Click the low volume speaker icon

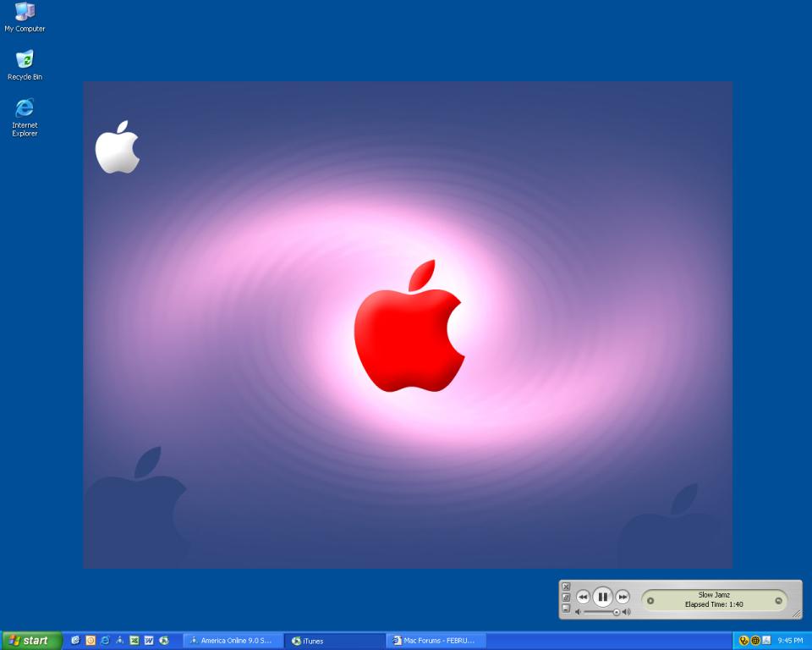click(x=578, y=612)
